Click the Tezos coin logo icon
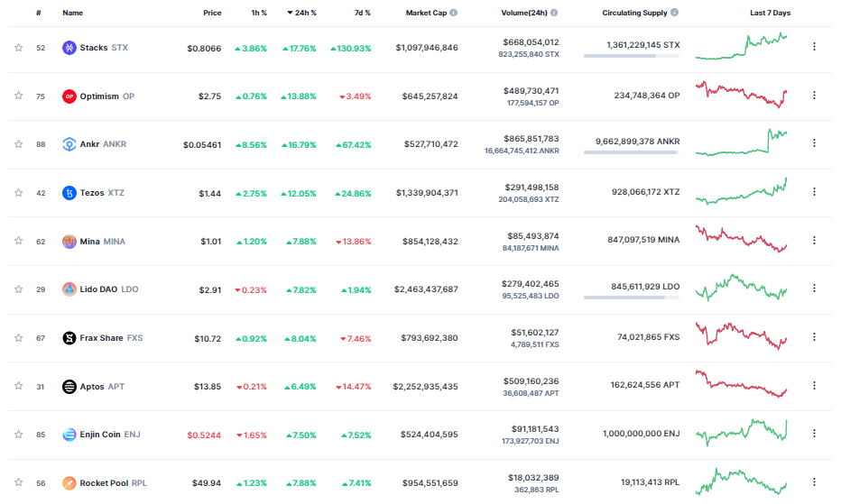 coord(69,193)
